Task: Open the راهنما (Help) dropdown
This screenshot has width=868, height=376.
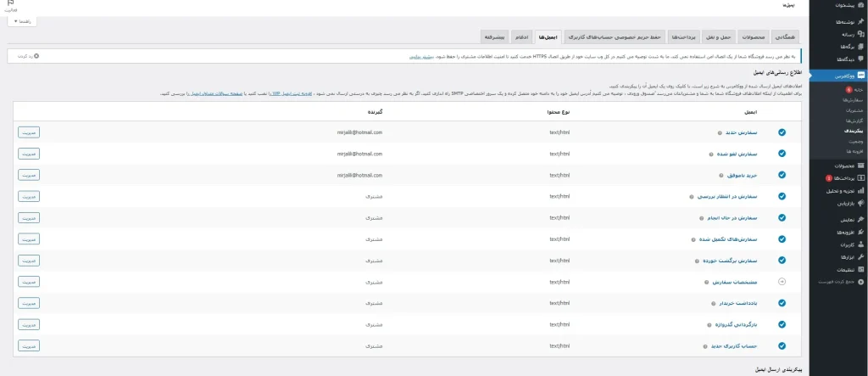Action: tap(23, 20)
